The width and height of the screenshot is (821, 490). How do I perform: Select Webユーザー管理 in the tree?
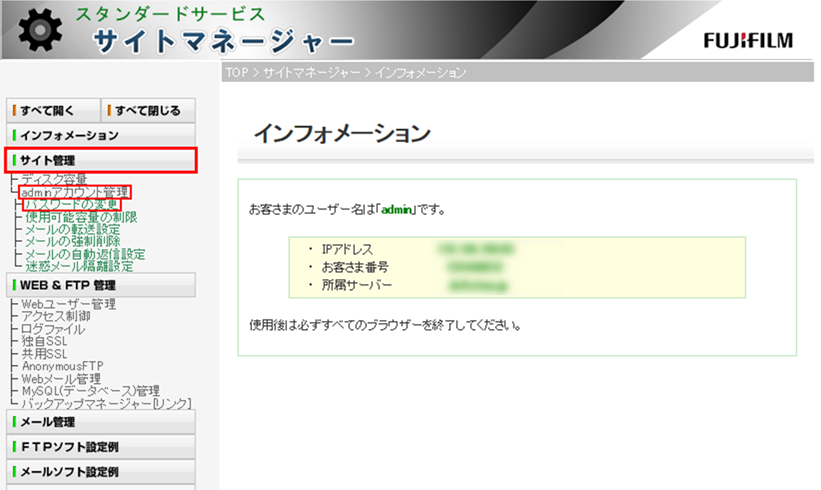tap(68, 304)
